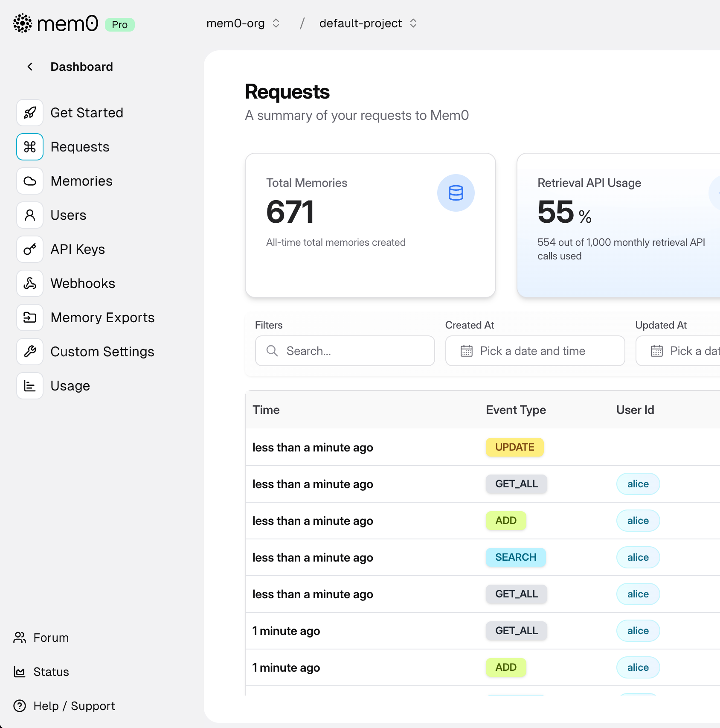Click the 55% retrieval usage value
Viewport: 720px width, 728px height.
click(564, 212)
